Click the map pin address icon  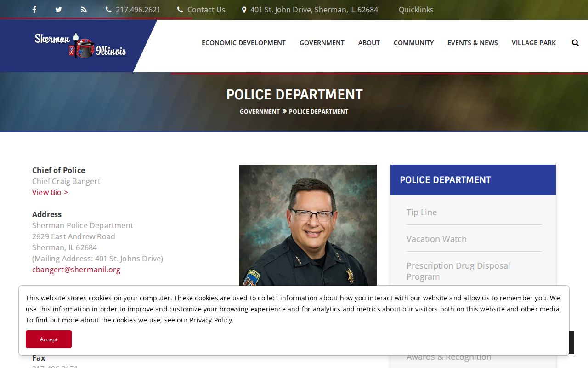[244, 10]
